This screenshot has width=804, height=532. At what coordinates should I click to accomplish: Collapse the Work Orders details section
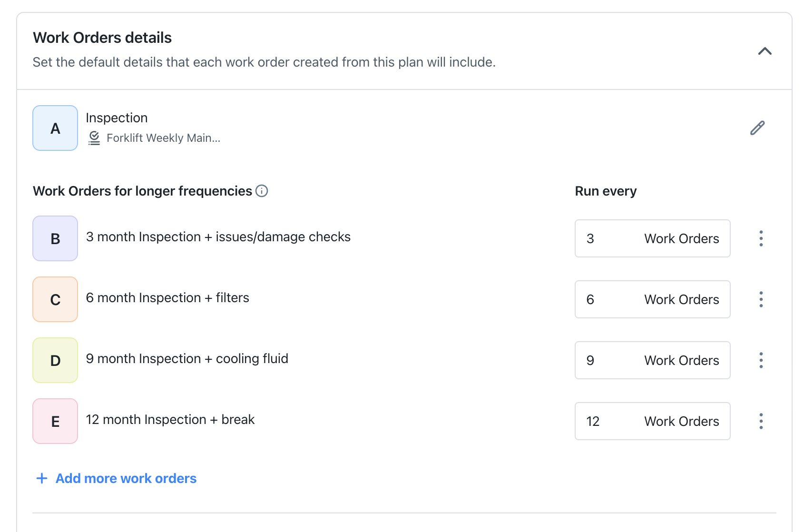(765, 51)
